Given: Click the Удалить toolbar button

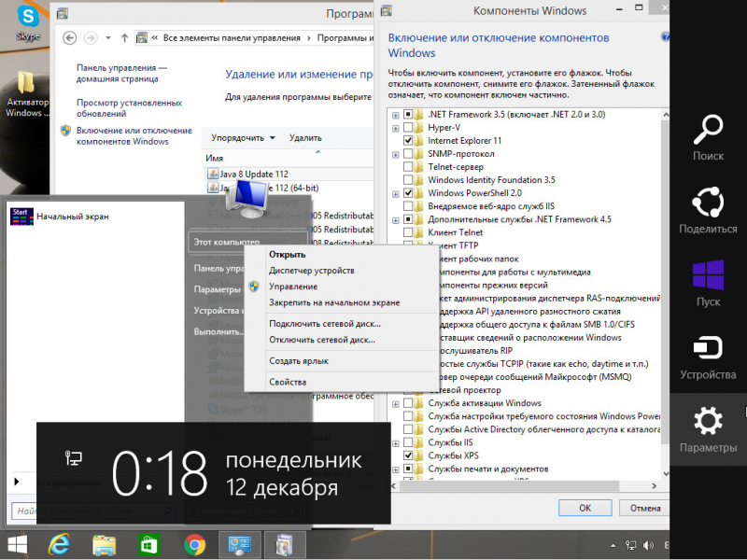Looking at the screenshot, I should click(x=305, y=137).
